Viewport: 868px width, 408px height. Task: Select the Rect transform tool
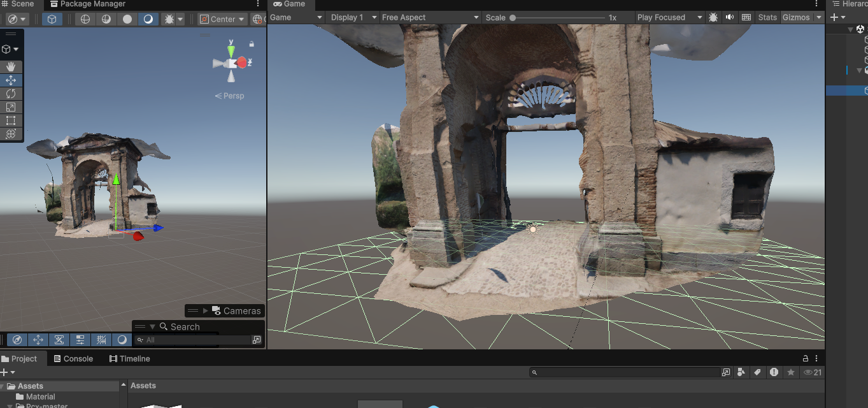point(11,120)
